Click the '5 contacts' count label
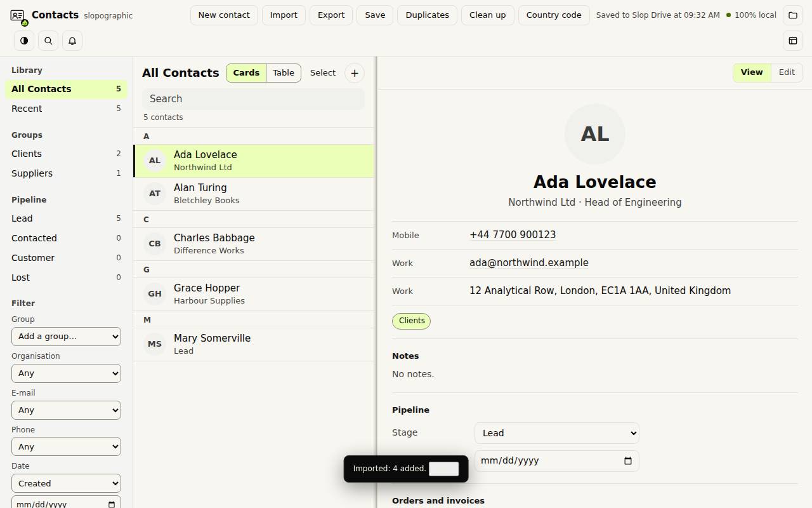This screenshot has height=508, width=812. click(163, 117)
